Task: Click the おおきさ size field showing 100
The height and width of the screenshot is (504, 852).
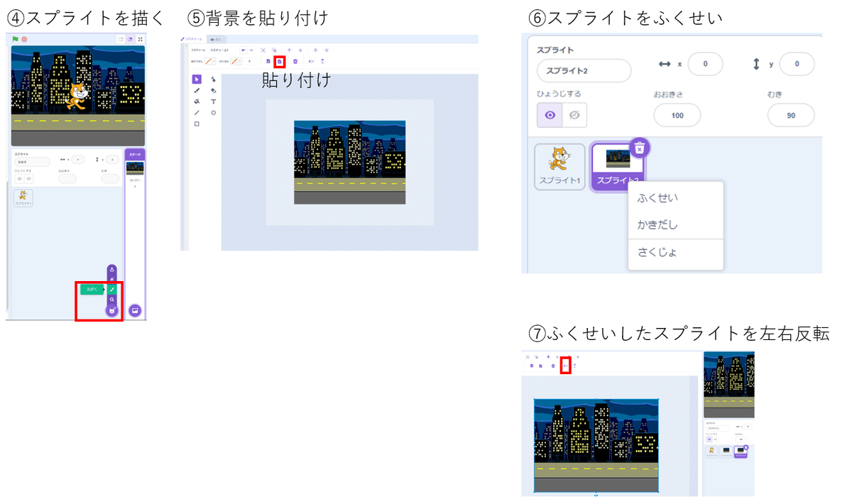Action: 677,115
